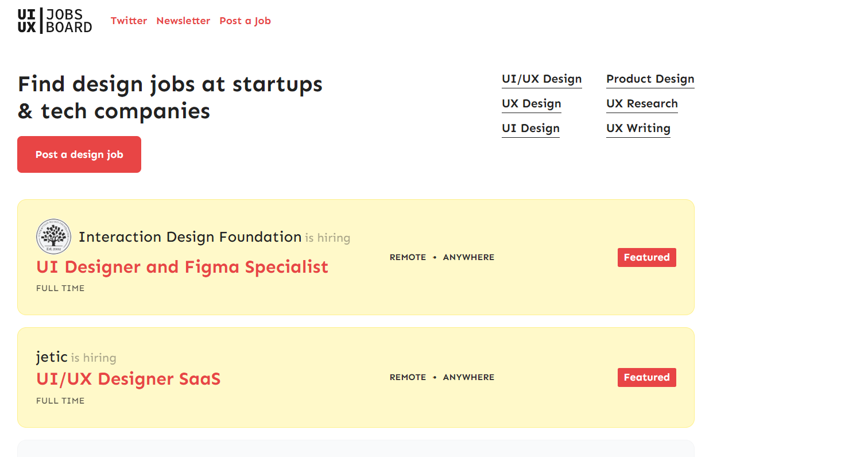Go to UX Writing jobs

(638, 129)
